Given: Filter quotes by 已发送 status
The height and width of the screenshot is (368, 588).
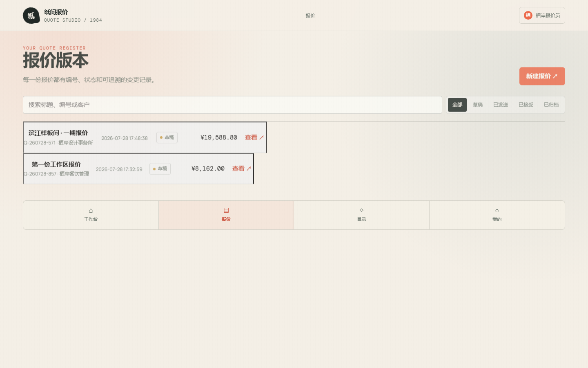Looking at the screenshot, I should [x=501, y=105].
